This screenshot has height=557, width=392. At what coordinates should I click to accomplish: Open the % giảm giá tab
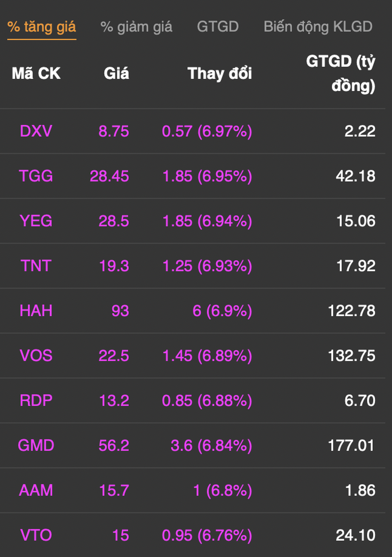pyautogui.click(x=136, y=27)
